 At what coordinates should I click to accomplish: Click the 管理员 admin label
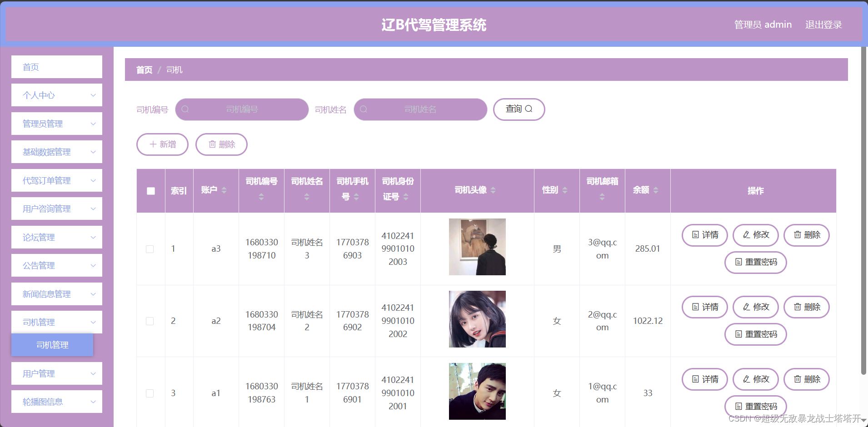click(x=763, y=25)
